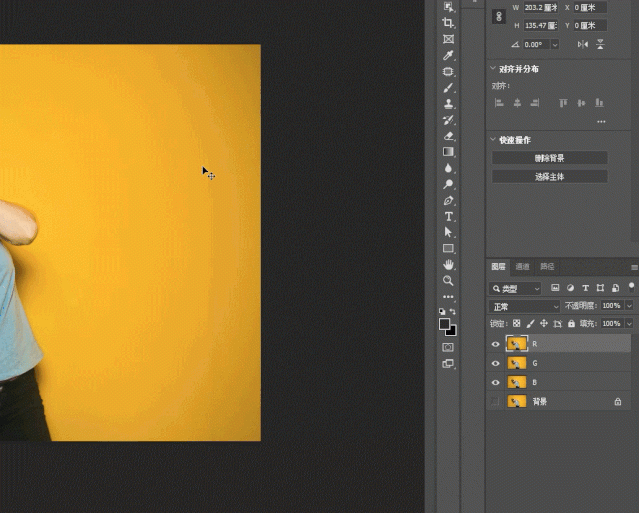Filter for smart objects
This screenshot has width=639, height=513.
click(615, 288)
